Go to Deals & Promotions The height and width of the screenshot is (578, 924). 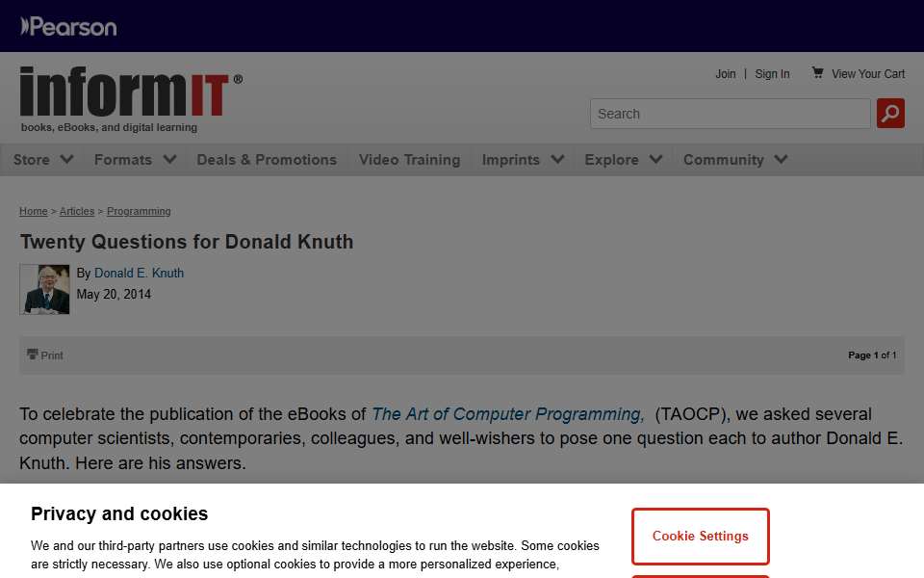267,160
